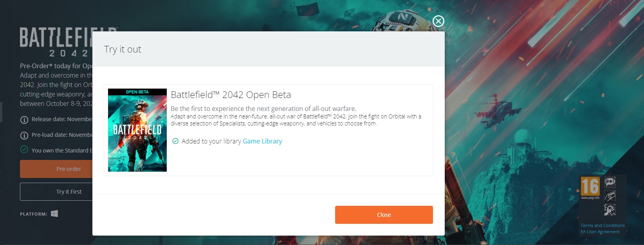
Task: Click the Battlefield 2042 Open Beta cover thumbnail
Action: [x=137, y=130]
